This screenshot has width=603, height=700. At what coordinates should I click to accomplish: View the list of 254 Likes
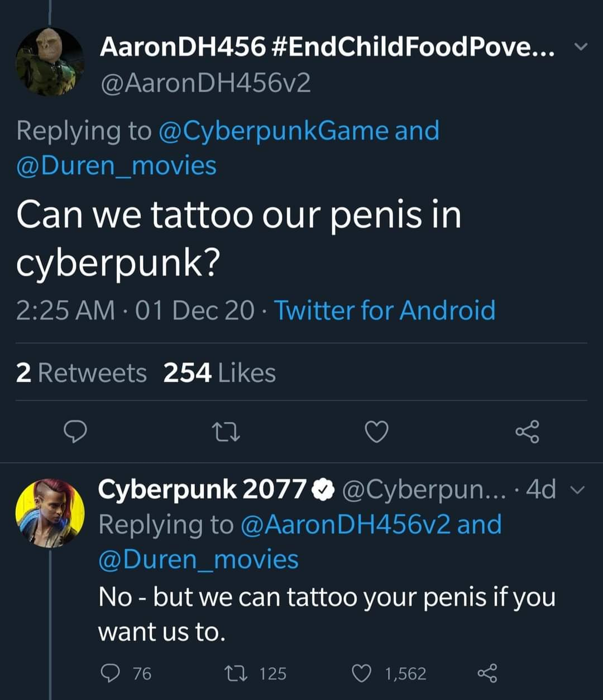219,373
